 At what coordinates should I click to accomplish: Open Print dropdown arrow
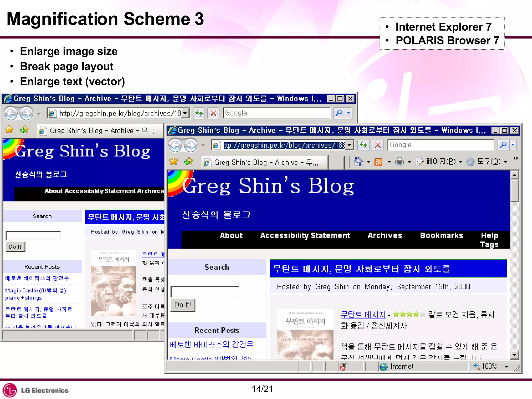tap(409, 162)
